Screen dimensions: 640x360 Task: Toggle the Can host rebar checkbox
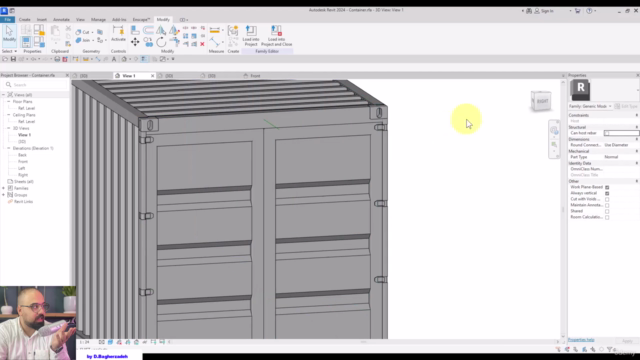[607, 133]
